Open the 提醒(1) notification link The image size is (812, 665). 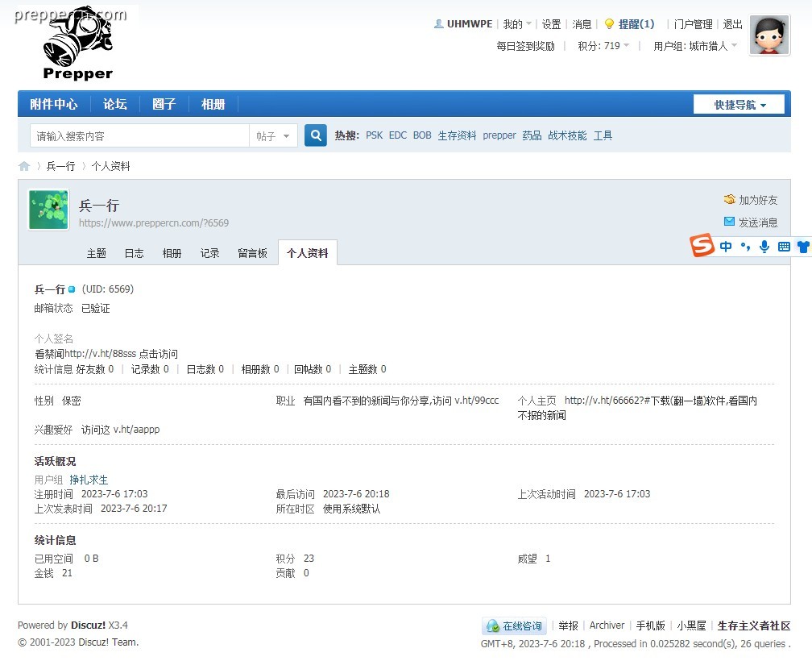[636, 24]
